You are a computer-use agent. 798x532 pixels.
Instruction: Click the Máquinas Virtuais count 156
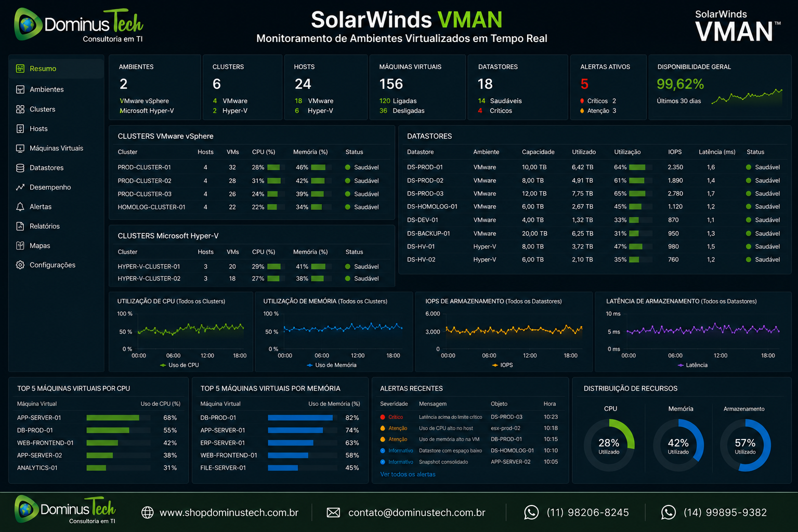tap(391, 84)
